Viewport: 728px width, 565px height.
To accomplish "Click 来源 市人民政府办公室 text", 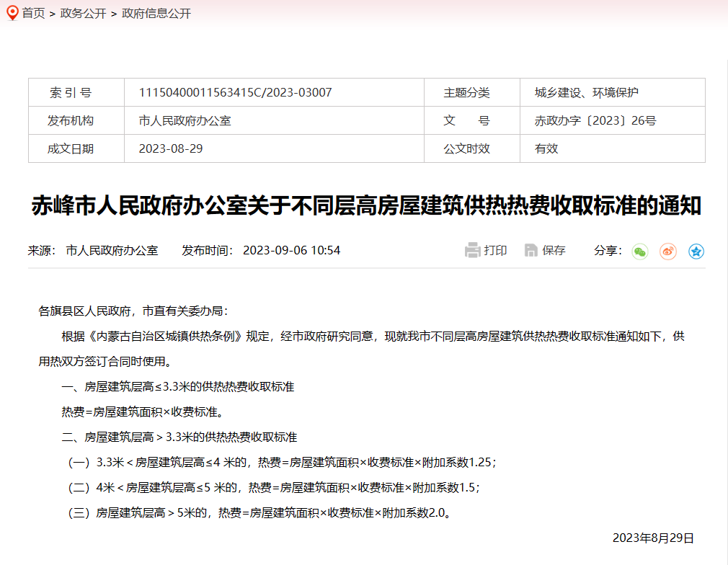I will coord(93,250).
